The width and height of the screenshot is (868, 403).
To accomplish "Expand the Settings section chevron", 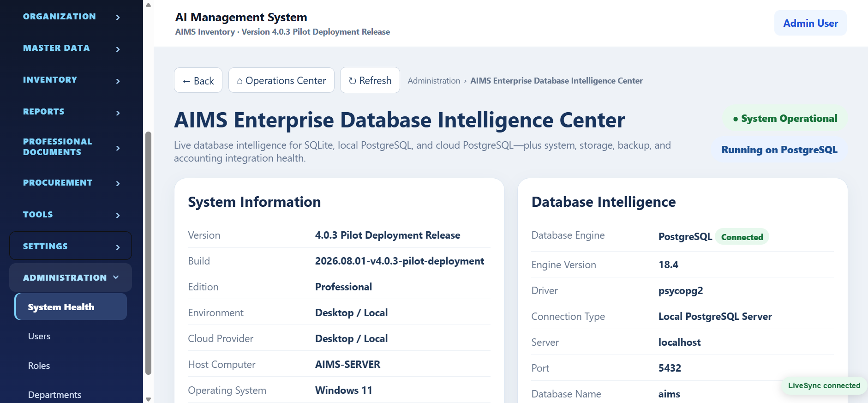I will 118,247.
